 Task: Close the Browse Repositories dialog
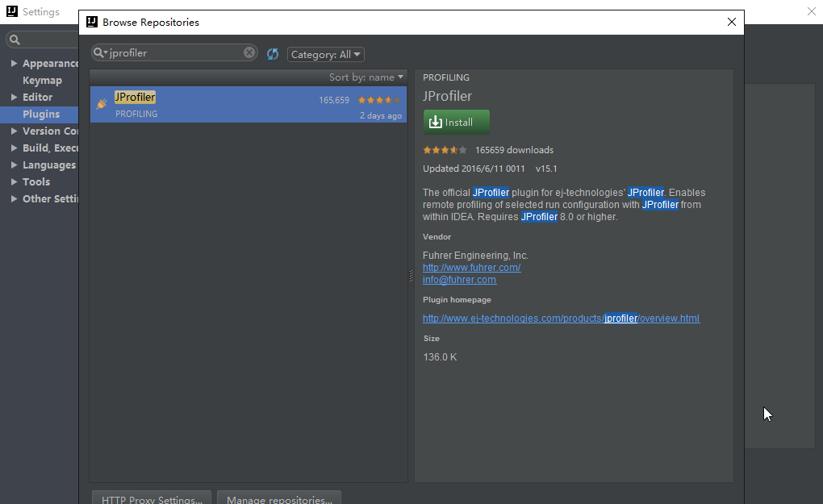point(732,22)
